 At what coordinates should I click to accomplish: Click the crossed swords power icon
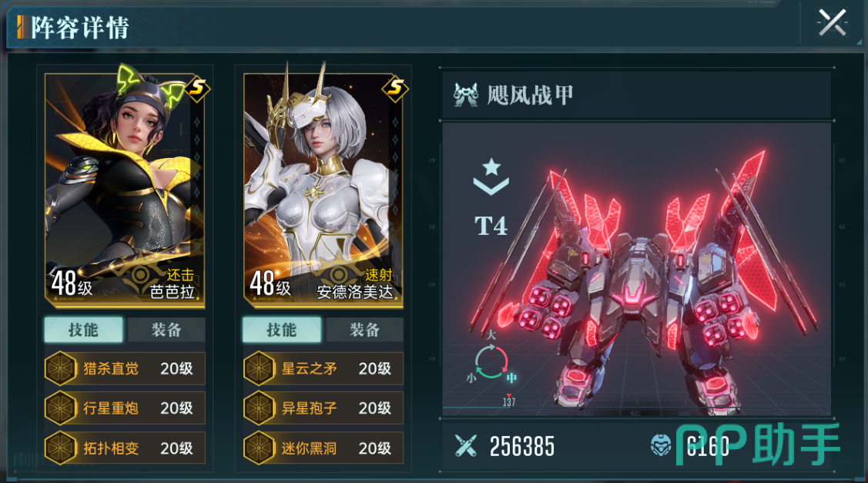[465, 446]
